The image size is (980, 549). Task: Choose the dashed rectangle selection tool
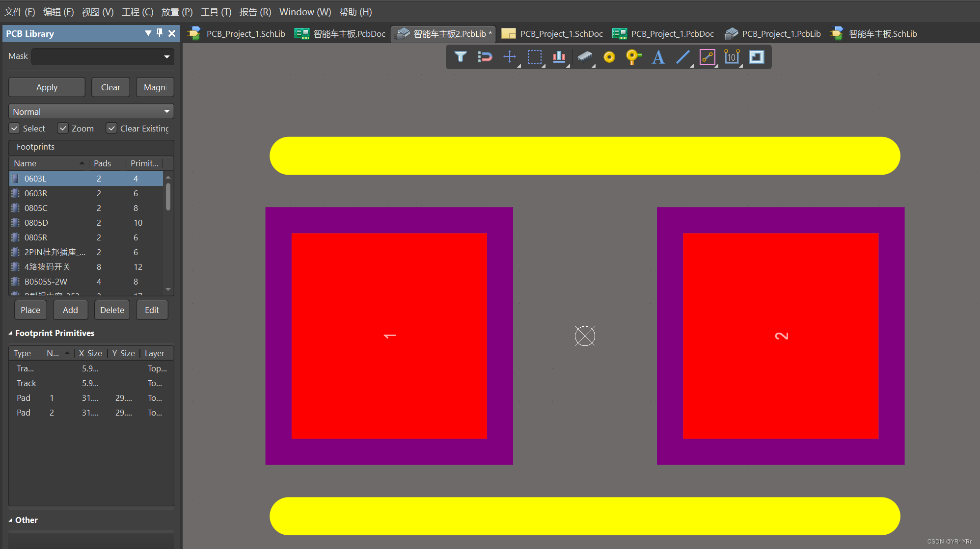[534, 57]
